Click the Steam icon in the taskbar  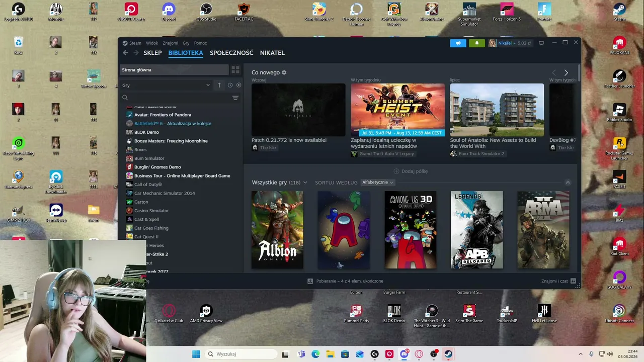pos(448,354)
